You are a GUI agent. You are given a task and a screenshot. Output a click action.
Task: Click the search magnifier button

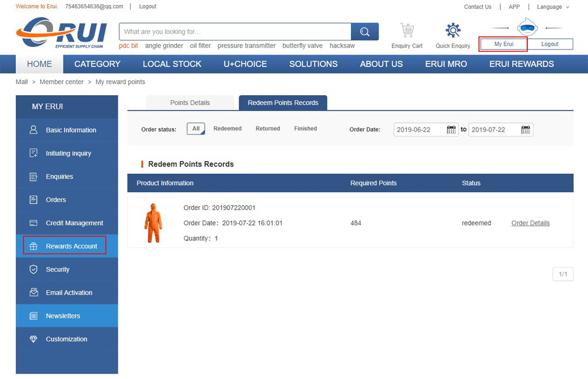(x=365, y=32)
